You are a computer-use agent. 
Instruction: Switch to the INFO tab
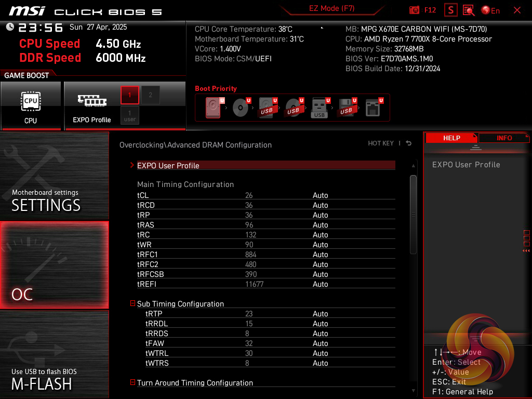[504, 138]
